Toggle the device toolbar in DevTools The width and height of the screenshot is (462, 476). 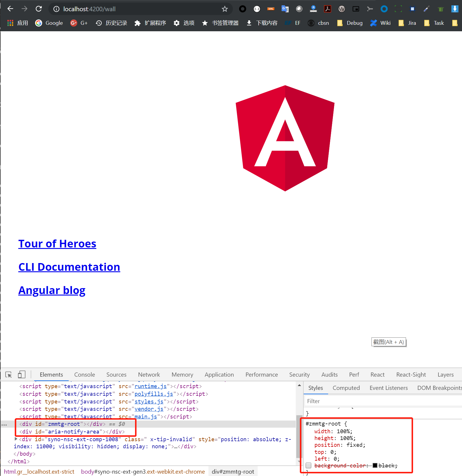click(22, 375)
